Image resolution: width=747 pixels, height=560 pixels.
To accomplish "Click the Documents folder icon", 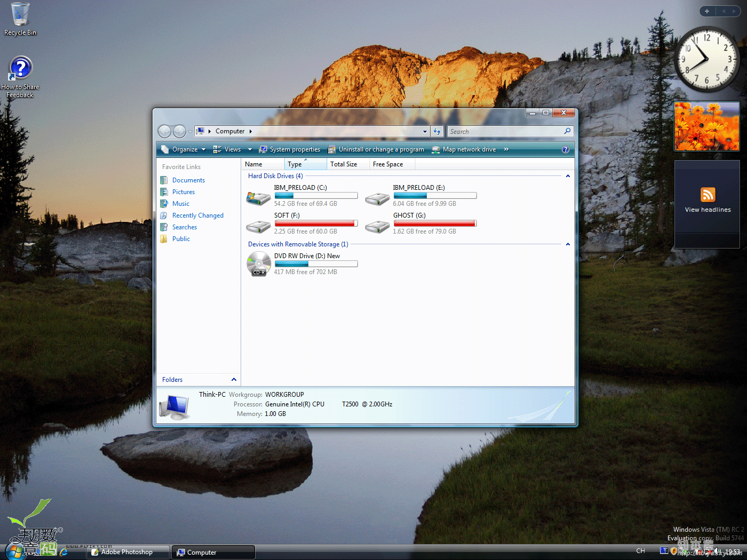I will (164, 180).
